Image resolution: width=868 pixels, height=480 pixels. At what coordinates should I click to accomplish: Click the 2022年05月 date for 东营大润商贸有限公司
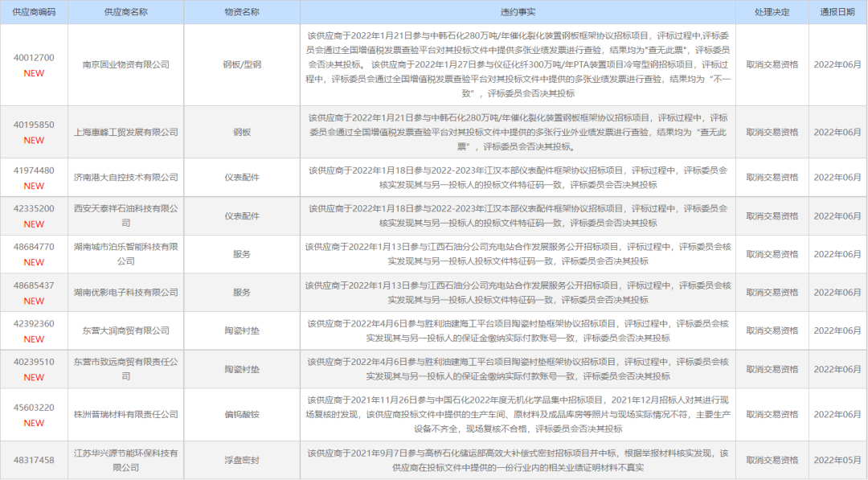point(837,329)
